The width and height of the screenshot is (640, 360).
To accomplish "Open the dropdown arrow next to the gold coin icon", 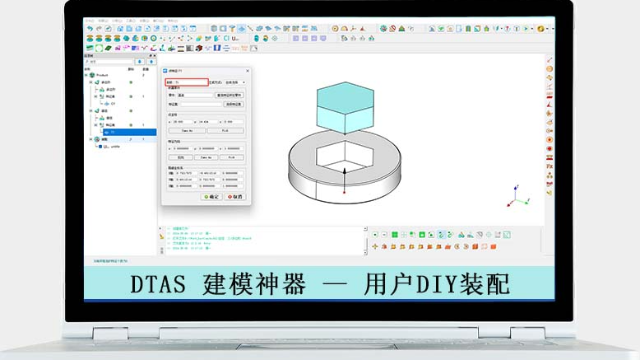I will [547, 29].
